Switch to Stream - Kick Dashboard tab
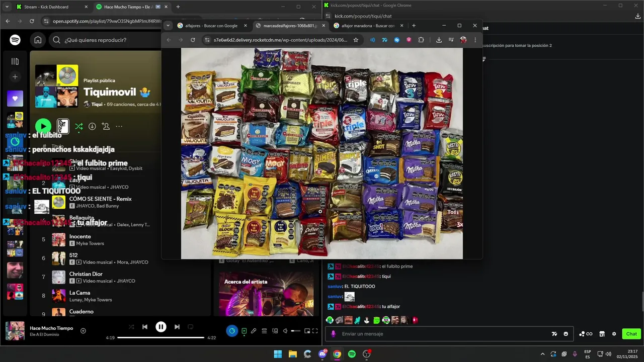The image size is (644, 362). point(52,7)
